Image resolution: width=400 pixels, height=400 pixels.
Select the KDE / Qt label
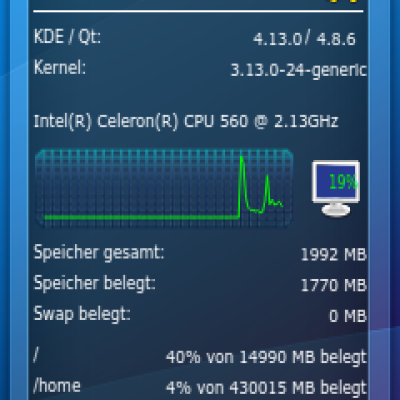click(67, 36)
